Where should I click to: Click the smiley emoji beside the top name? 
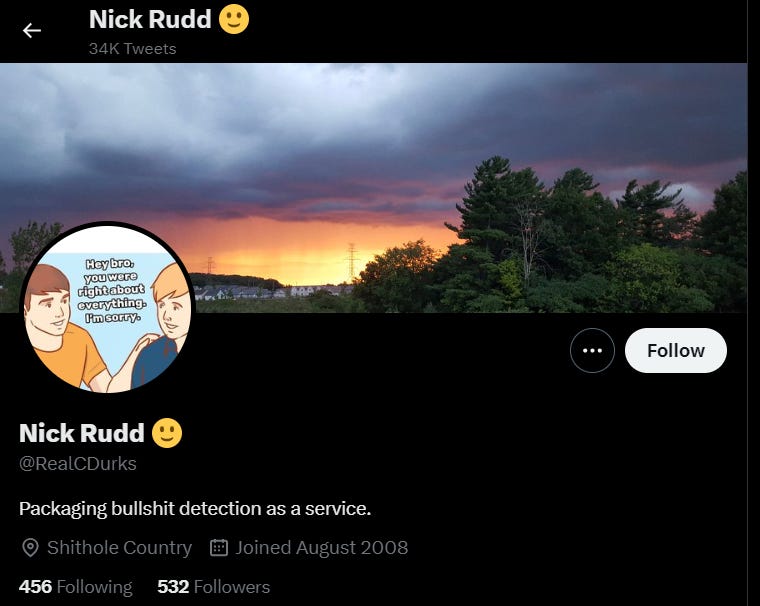[x=234, y=19]
